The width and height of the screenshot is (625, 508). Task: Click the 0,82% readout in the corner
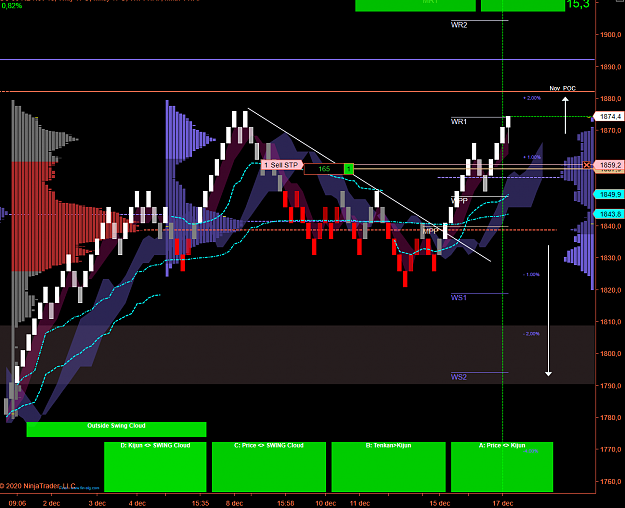[x=12, y=6]
